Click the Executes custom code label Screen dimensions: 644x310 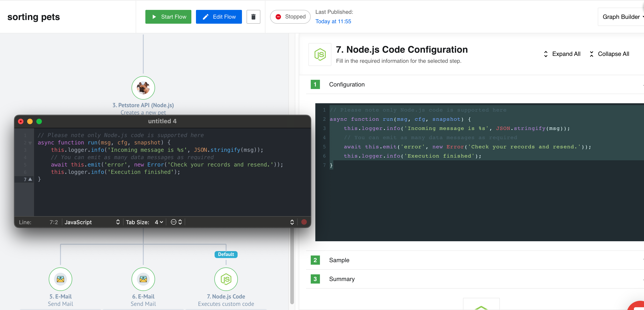pyautogui.click(x=226, y=304)
